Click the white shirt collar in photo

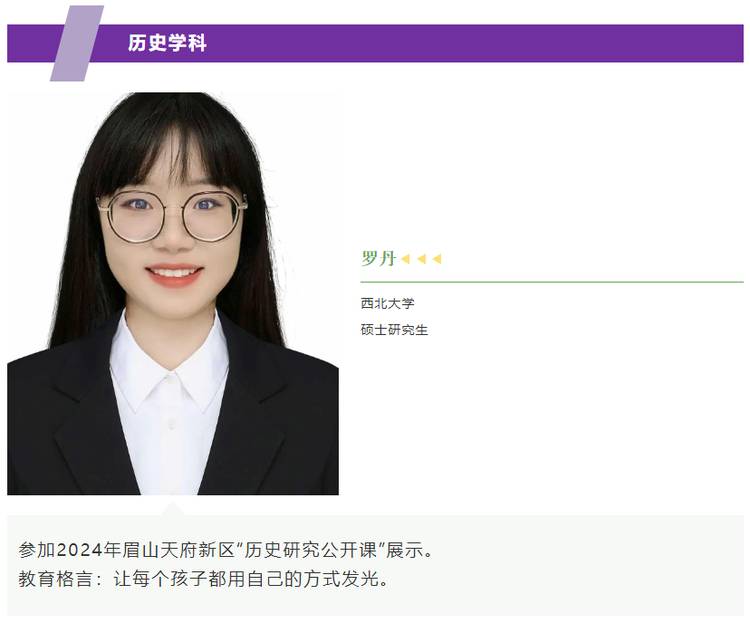[x=169, y=366]
